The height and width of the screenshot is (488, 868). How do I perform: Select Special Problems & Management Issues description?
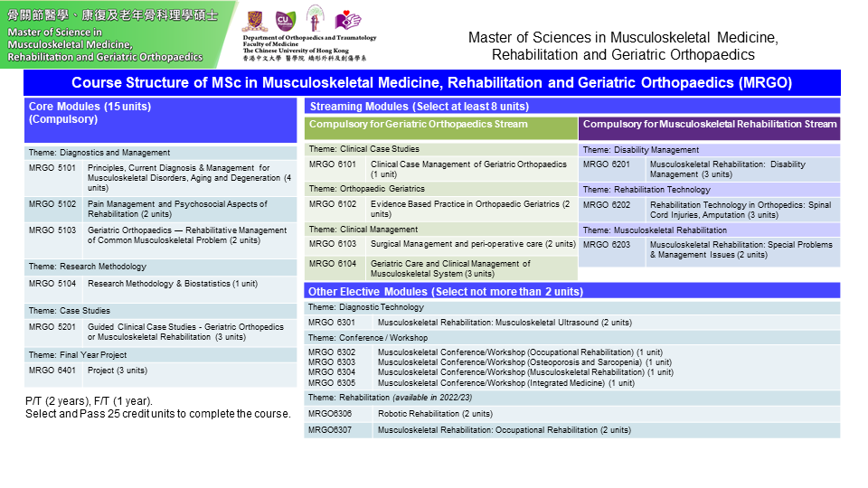(741, 249)
